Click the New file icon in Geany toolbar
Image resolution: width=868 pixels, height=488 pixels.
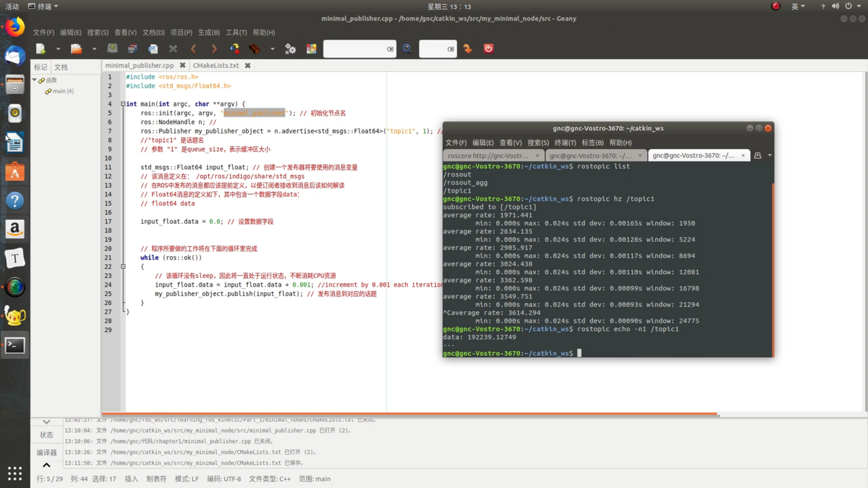coord(41,49)
